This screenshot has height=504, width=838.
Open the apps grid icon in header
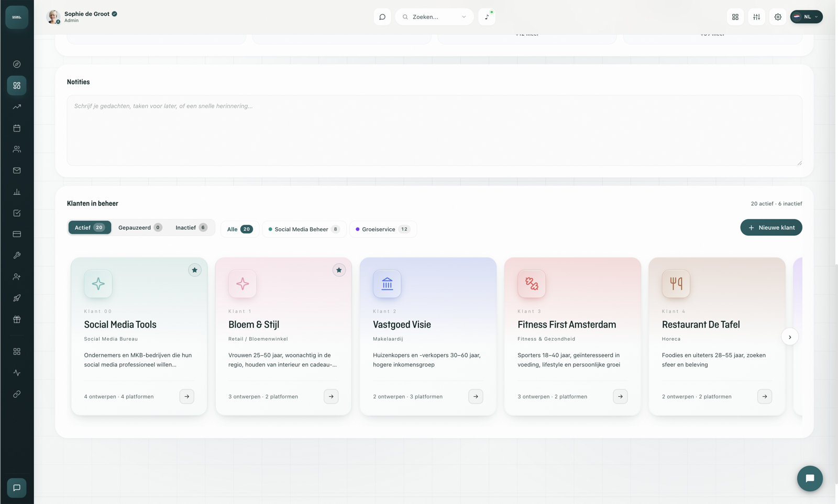tap(735, 17)
